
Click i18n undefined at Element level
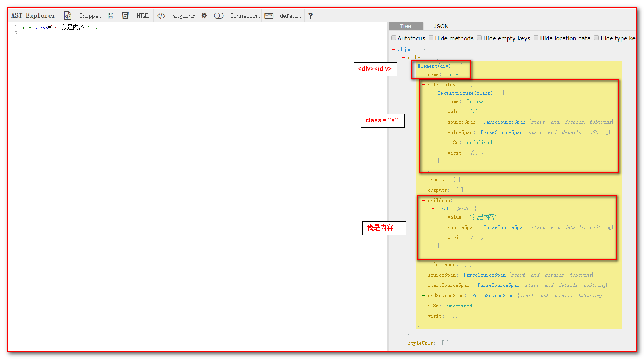point(450,306)
